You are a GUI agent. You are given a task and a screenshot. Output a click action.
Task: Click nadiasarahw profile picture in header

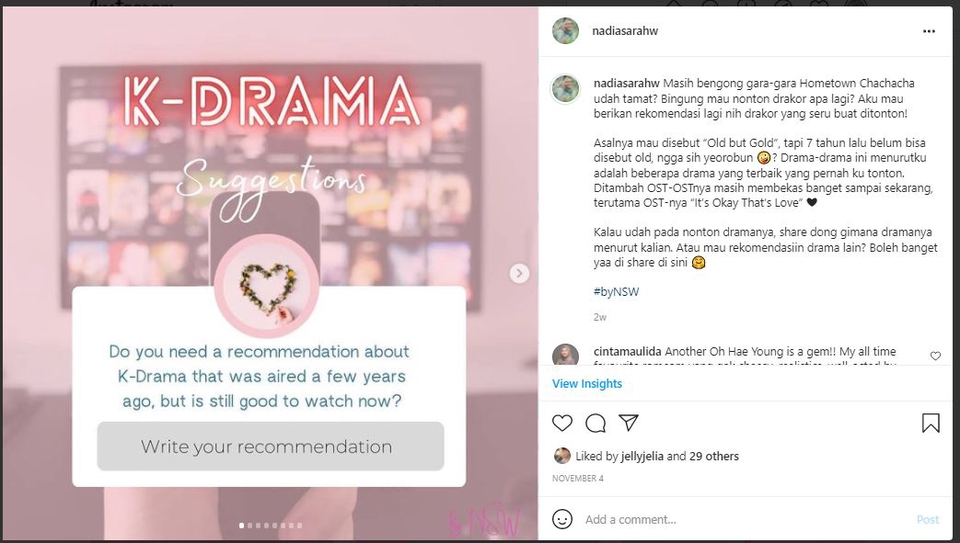tap(565, 31)
